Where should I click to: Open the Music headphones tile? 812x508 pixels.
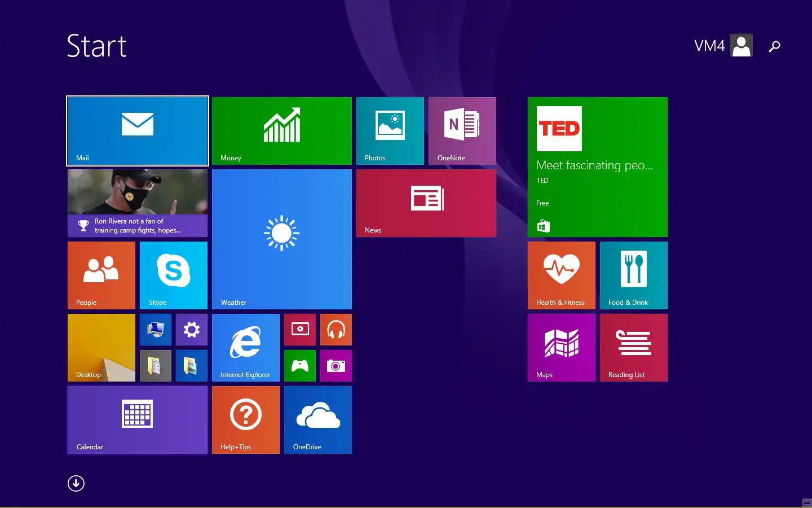(x=336, y=330)
